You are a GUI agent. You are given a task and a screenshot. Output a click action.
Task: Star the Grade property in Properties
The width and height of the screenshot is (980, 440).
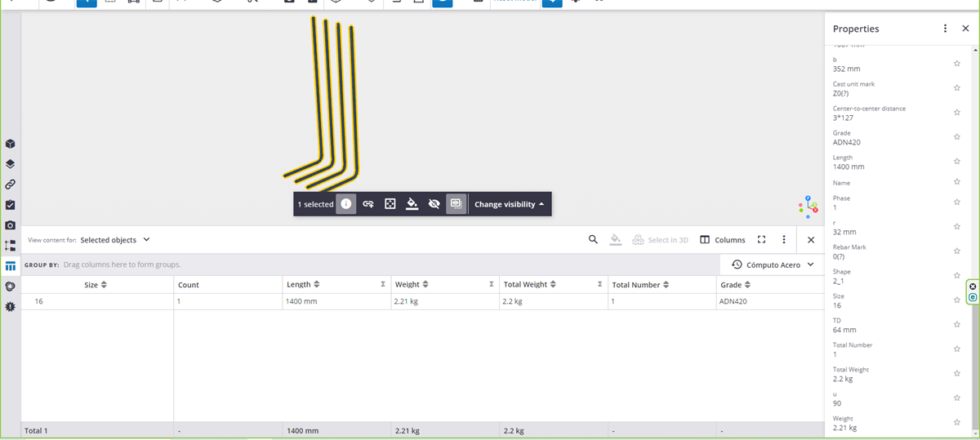(957, 137)
